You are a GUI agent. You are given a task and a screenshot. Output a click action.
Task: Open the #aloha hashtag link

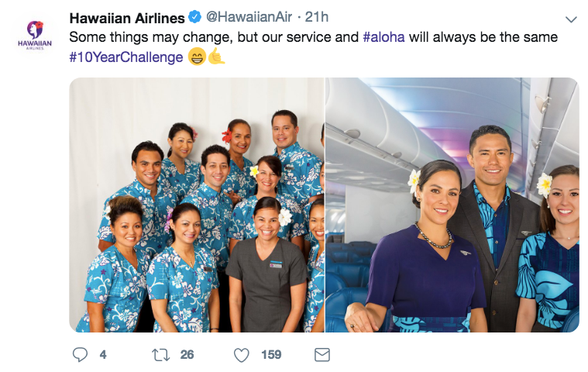pyautogui.click(x=384, y=37)
